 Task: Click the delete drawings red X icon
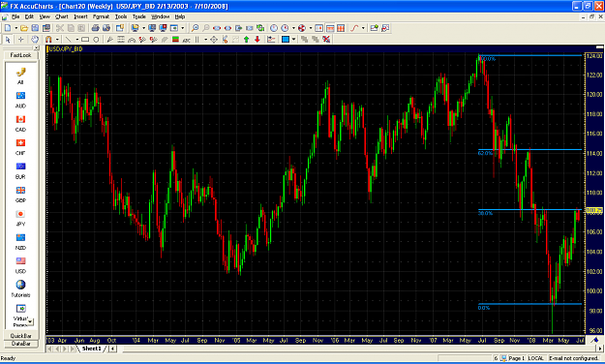point(326,40)
